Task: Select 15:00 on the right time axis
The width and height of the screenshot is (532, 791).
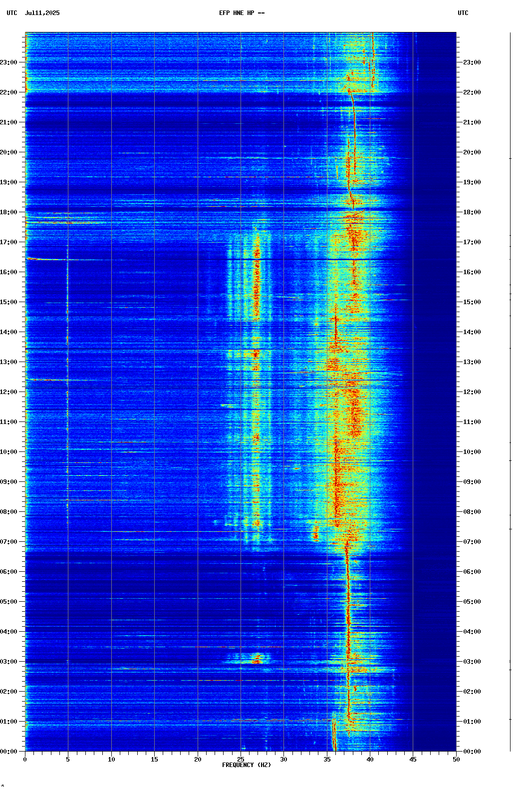Action: click(472, 302)
